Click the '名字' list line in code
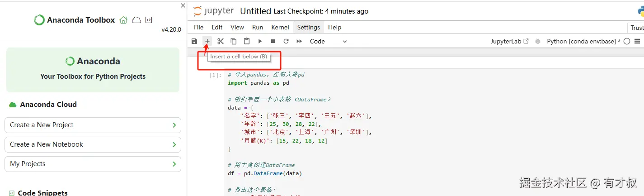 tap(307, 116)
